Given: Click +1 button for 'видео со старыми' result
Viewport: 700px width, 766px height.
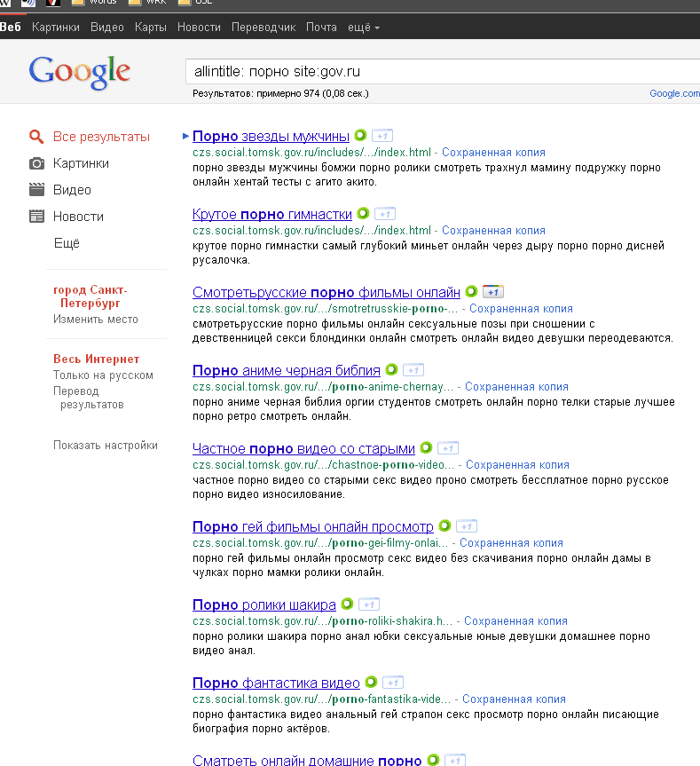Looking at the screenshot, I should 448,448.
